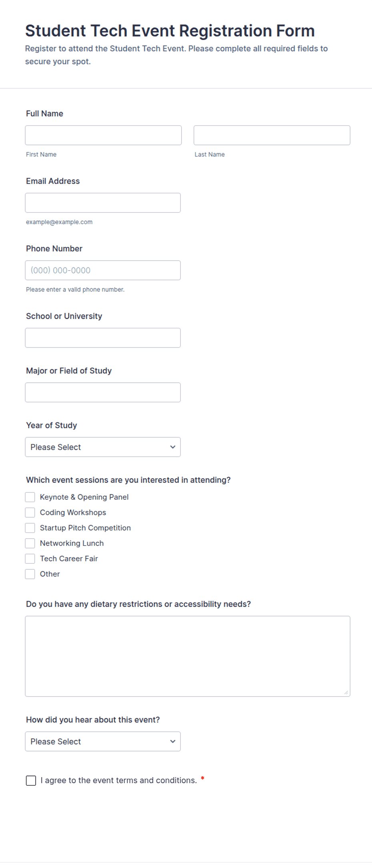372x868 pixels.
Task: Click the Last Name input field
Action: point(272,135)
